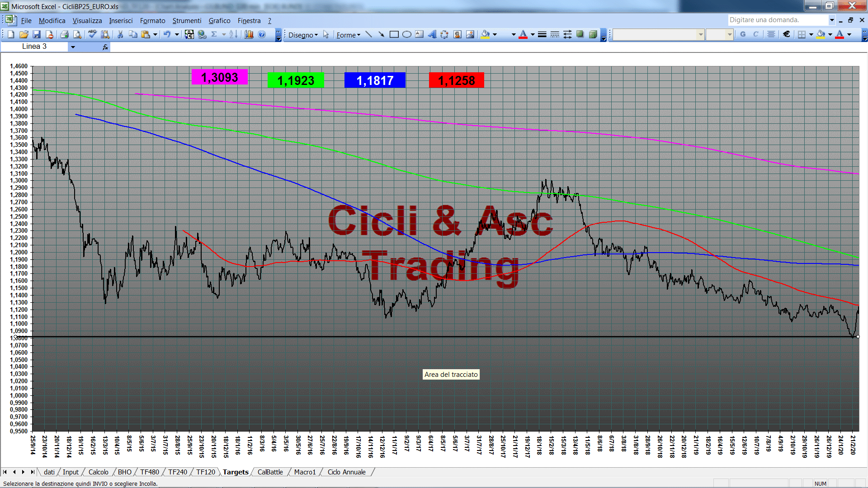Toggle Bold (G) formatting
This screenshot has width=868, height=488.
[743, 35]
